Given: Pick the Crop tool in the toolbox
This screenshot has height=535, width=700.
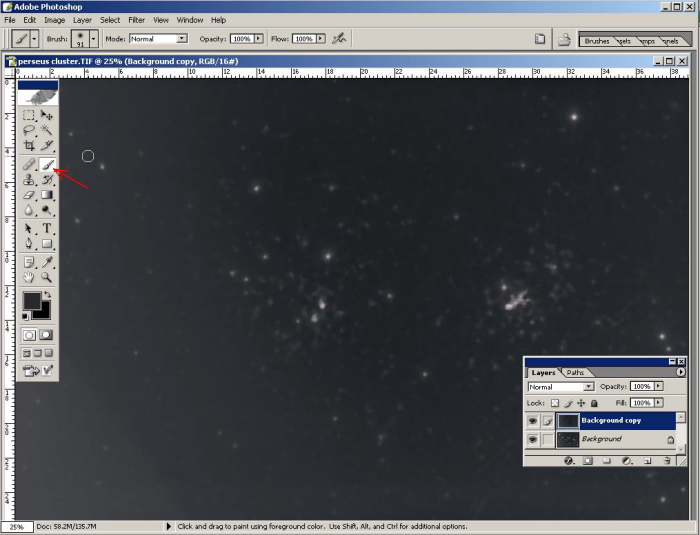Looking at the screenshot, I should [29, 146].
